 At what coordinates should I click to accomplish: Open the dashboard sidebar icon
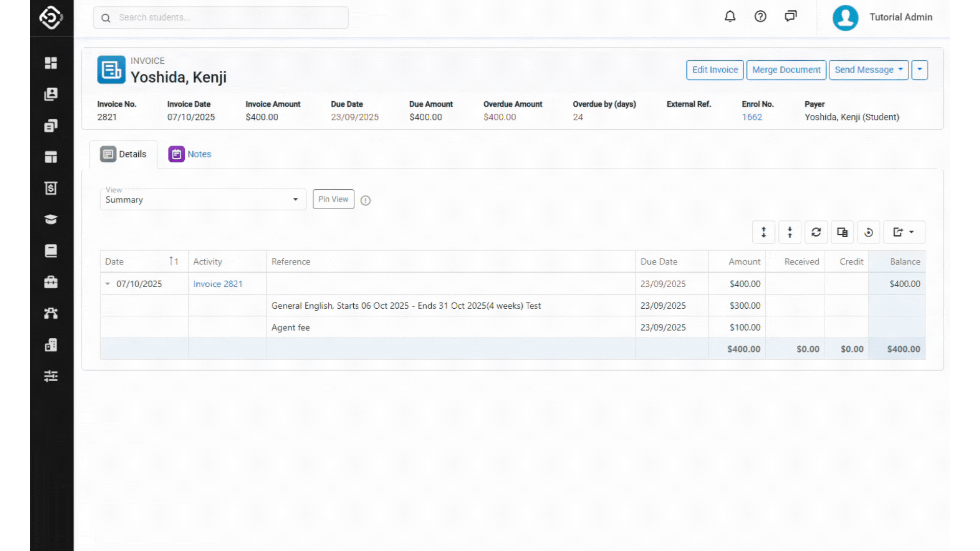tap(51, 63)
